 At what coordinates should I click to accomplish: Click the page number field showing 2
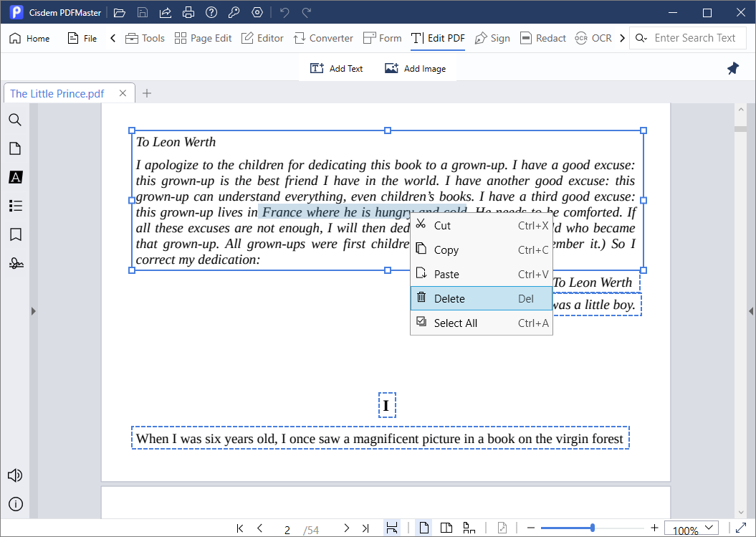pos(287,529)
